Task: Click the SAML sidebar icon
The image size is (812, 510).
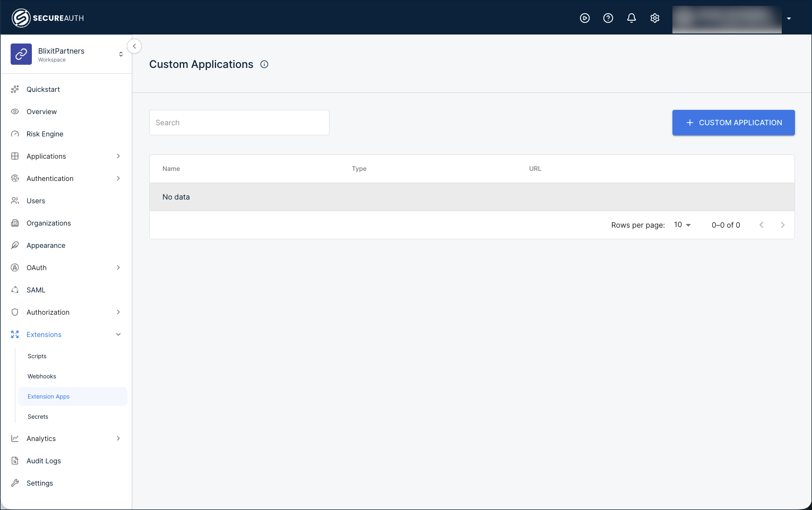Action: [x=15, y=290]
